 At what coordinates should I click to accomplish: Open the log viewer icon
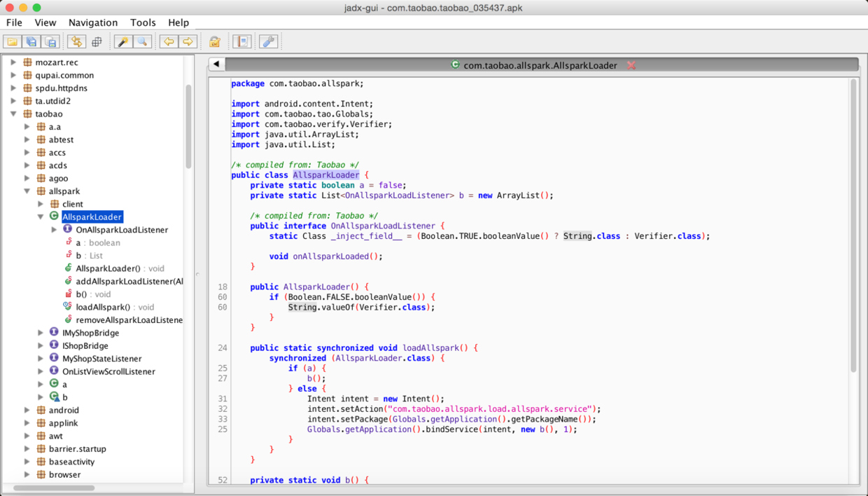pyautogui.click(x=241, y=42)
